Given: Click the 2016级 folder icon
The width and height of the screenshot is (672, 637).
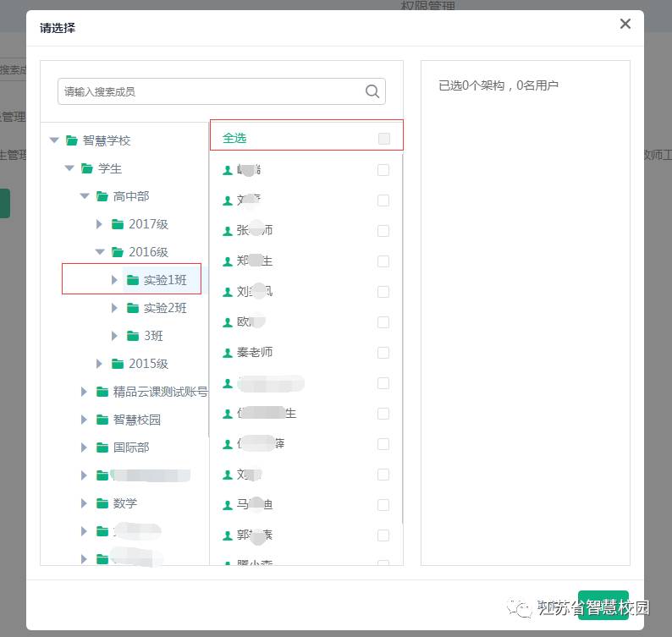Looking at the screenshot, I should point(118,252).
